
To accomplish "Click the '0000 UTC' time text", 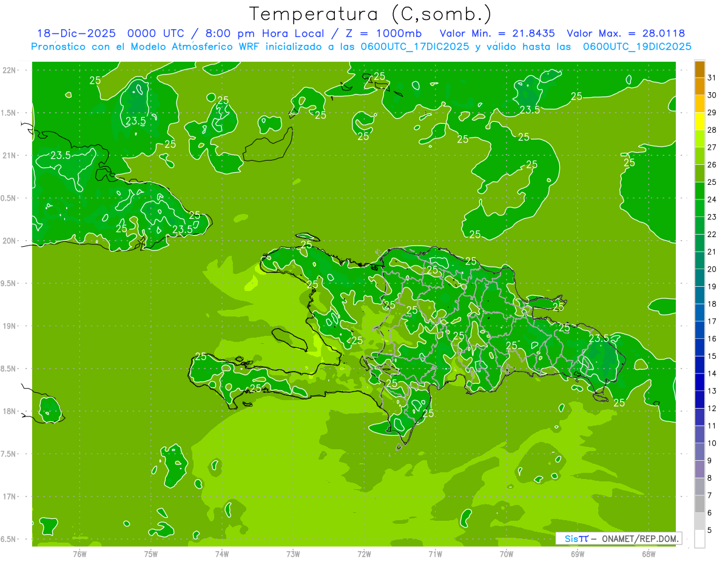I will tap(155, 33).
